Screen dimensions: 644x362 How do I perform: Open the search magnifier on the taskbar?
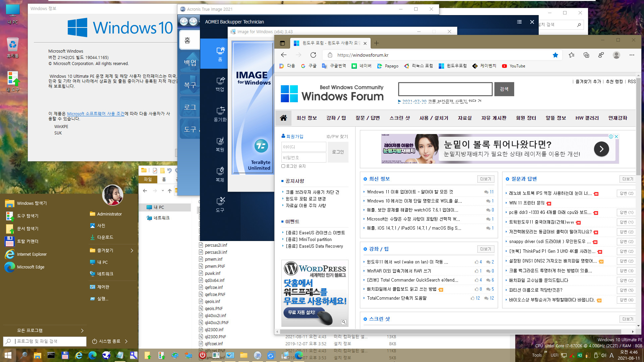(x=23, y=355)
